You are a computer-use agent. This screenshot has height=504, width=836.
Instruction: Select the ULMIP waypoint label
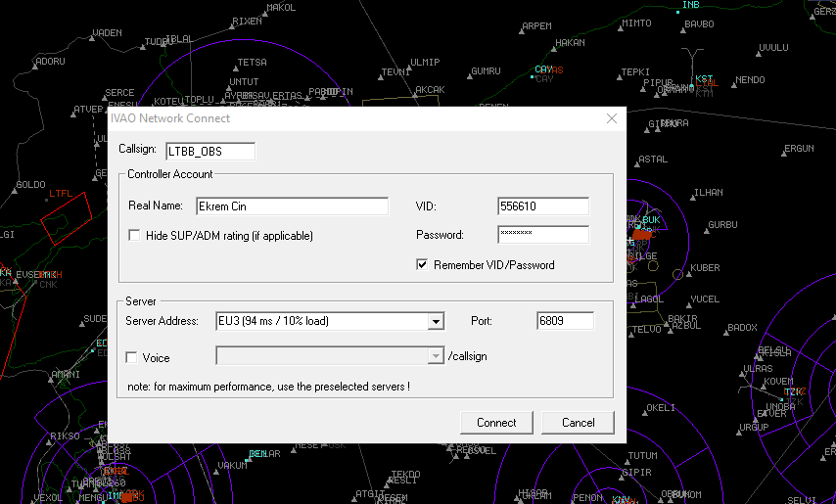425,63
